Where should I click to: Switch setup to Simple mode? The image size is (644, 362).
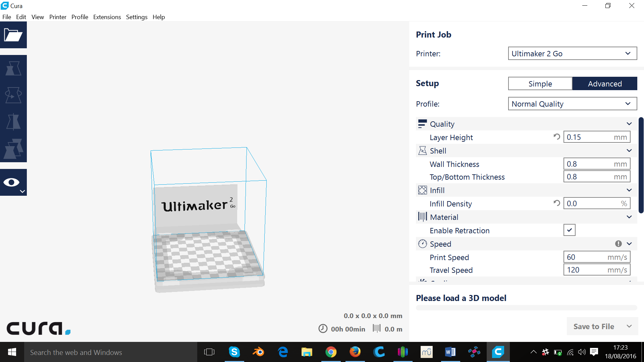[540, 83]
